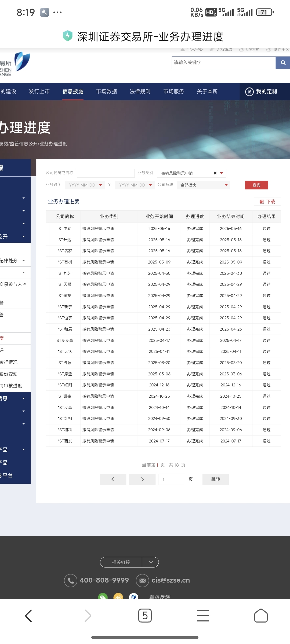
Task: Tap the search magnifier button
Action: 283,63
